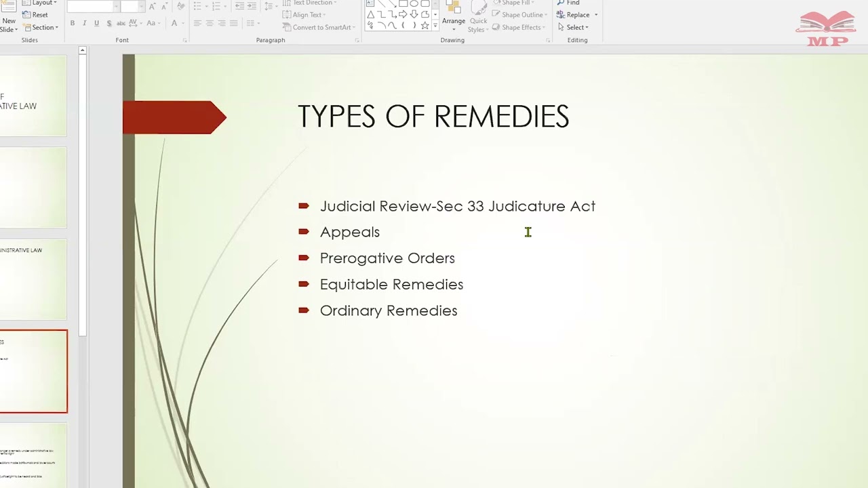Align text to the left
The width and height of the screenshot is (868, 488).
(197, 23)
